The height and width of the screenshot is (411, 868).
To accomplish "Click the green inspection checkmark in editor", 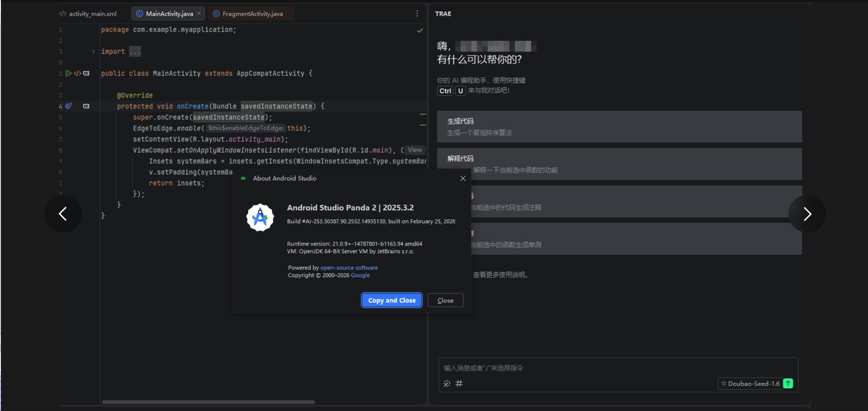I will tap(420, 30).
